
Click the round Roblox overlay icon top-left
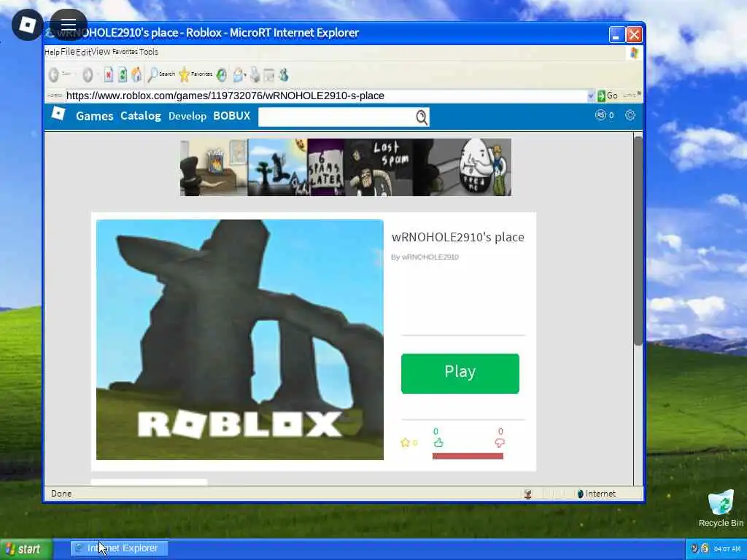click(x=28, y=25)
